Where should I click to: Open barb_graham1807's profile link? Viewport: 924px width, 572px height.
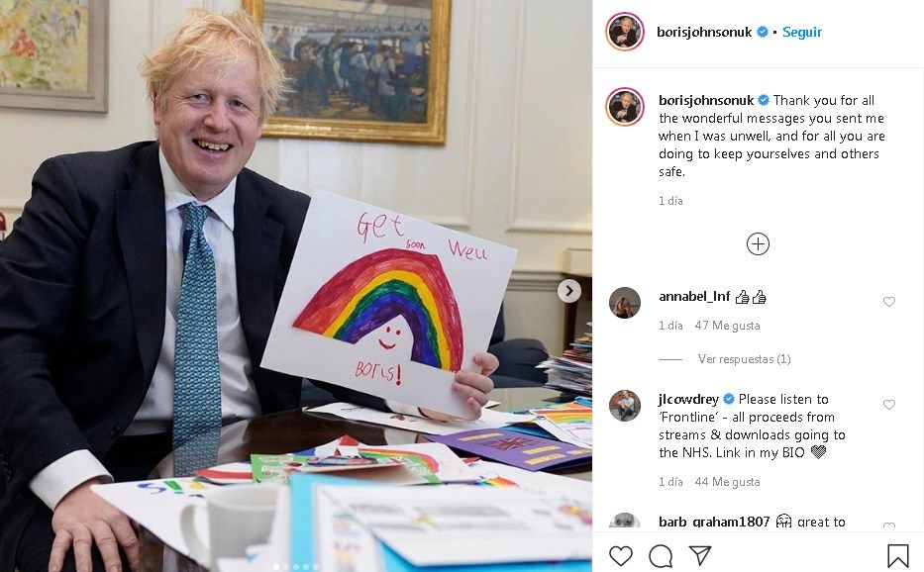click(714, 522)
